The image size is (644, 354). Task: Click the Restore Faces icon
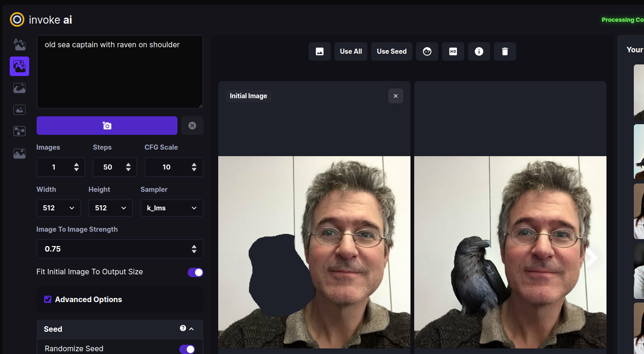pos(427,51)
